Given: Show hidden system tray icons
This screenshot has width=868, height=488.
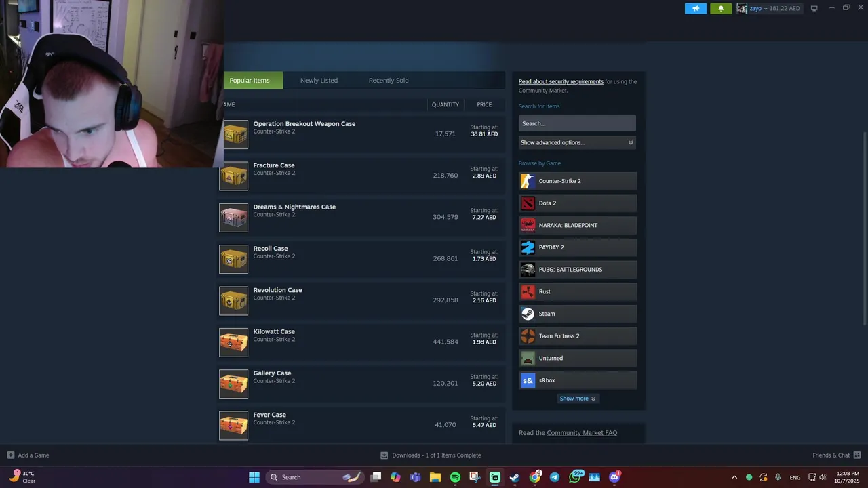Looking at the screenshot, I should coord(734,477).
